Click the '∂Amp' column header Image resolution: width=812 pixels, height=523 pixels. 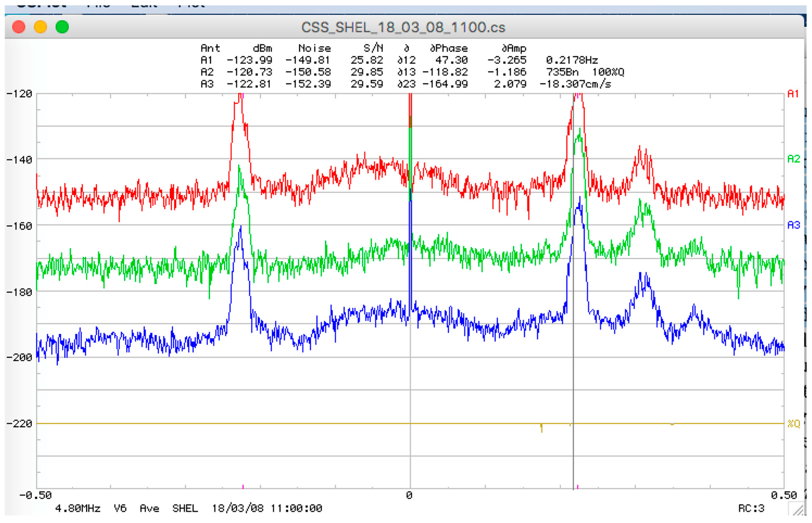(x=514, y=49)
